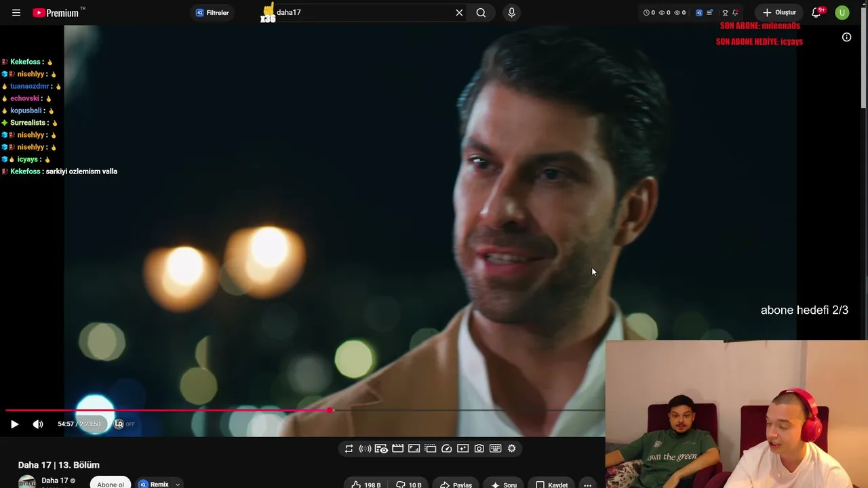Clear the search query with X
This screenshot has height=488, width=868.
[x=459, y=13]
